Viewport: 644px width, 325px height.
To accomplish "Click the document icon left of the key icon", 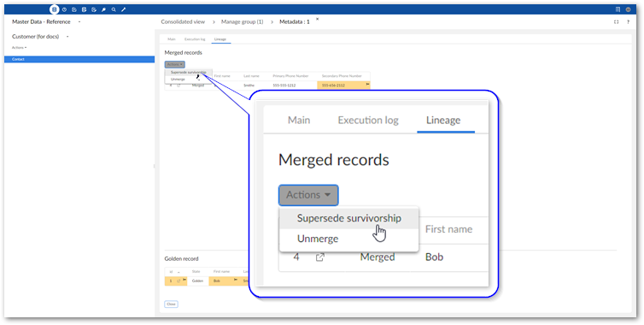I will [94, 9].
